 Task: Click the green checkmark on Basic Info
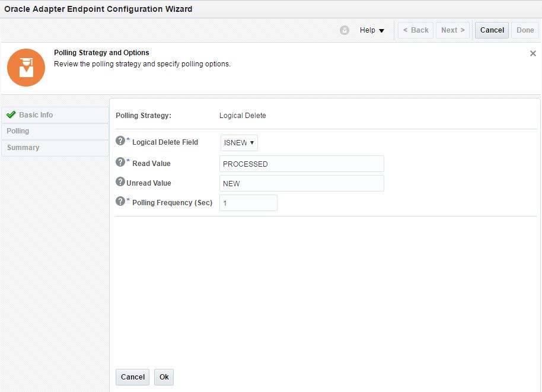11,115
